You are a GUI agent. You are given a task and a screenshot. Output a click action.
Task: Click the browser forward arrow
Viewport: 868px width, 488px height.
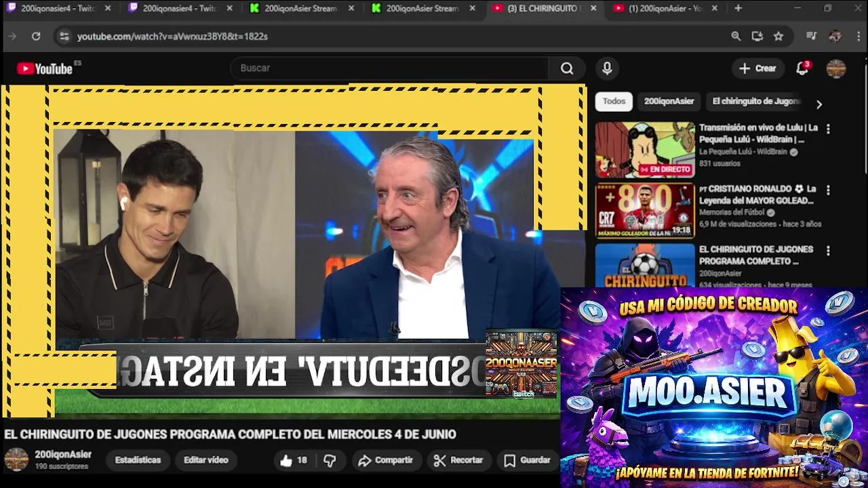12,37
